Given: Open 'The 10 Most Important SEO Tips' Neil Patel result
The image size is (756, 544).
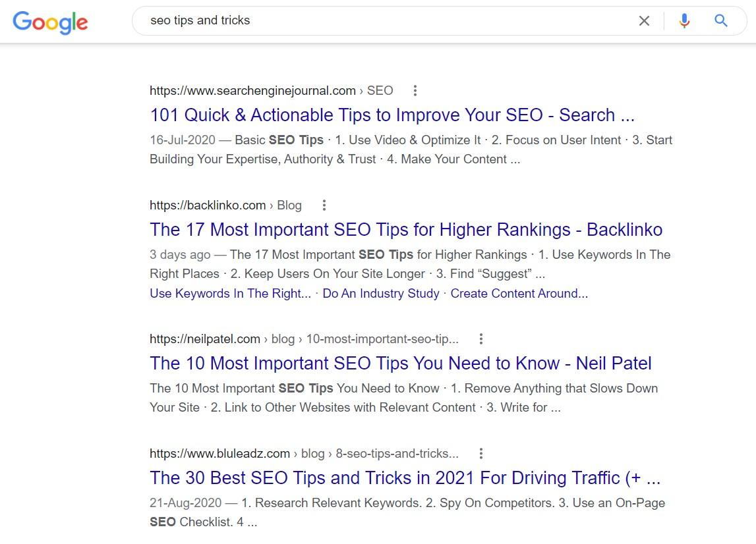Looking at the screenshot, I should pos(401,364).
